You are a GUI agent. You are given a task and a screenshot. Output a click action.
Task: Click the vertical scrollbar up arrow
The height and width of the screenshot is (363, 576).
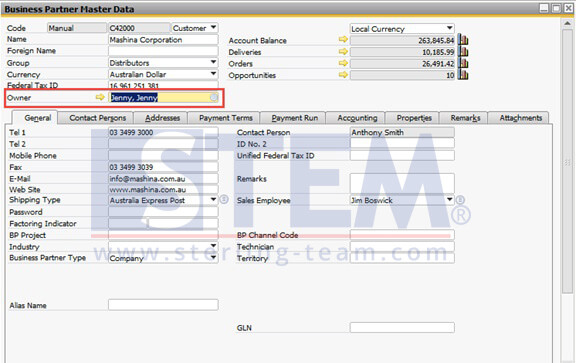click(567, 23)
